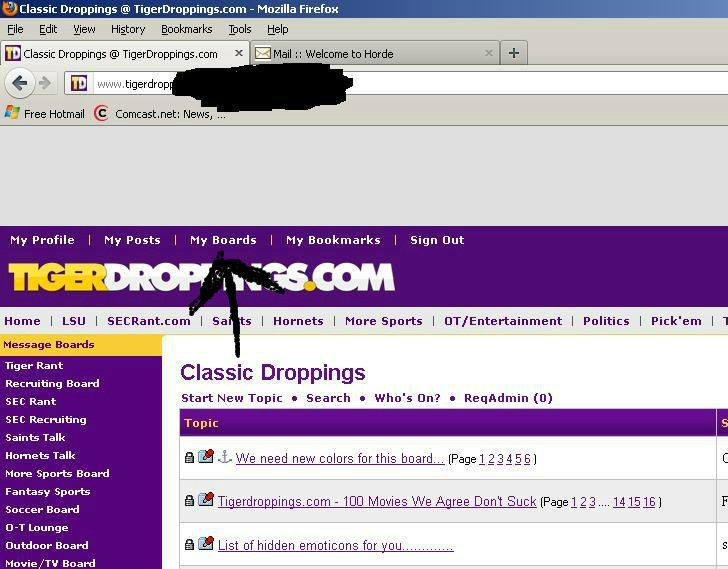Screen dimensions: 728x569
Task: Click the Search link under Classic Droppings
Action: pyautogui.click(x=328, y=398)
